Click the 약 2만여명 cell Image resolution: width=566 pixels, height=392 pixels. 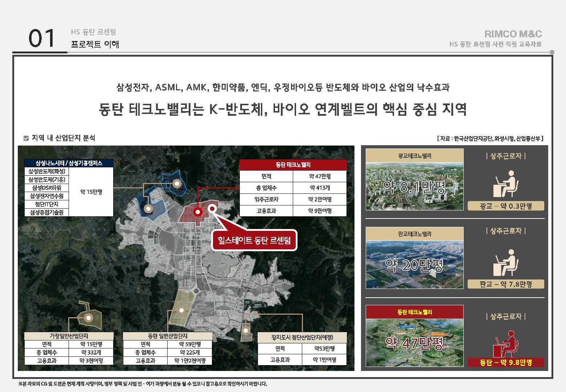point(320,199)
